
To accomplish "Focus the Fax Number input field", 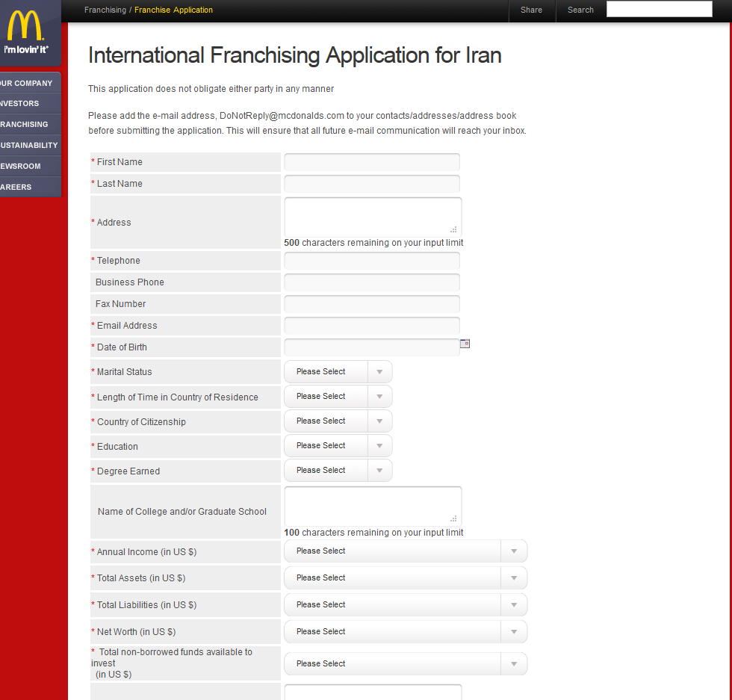I will (x=372, y=304).
